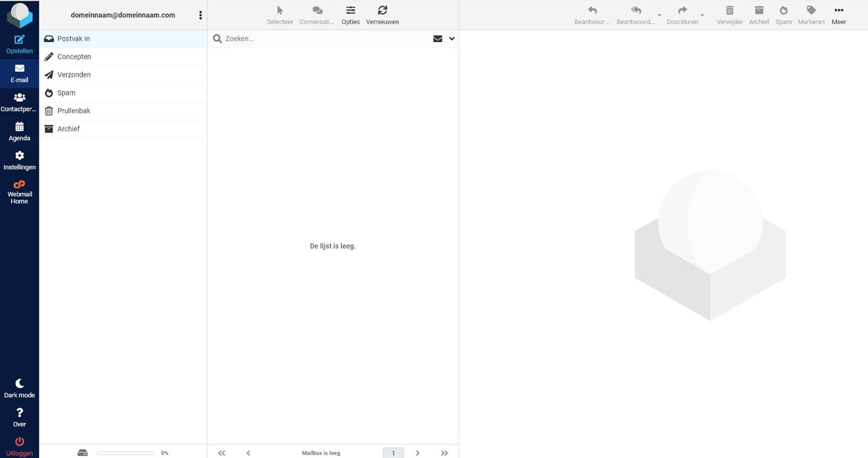This screenshot has width=868, height=458.
Task: Click Beantwoord allen reply-all button
Action: point(635,15)
